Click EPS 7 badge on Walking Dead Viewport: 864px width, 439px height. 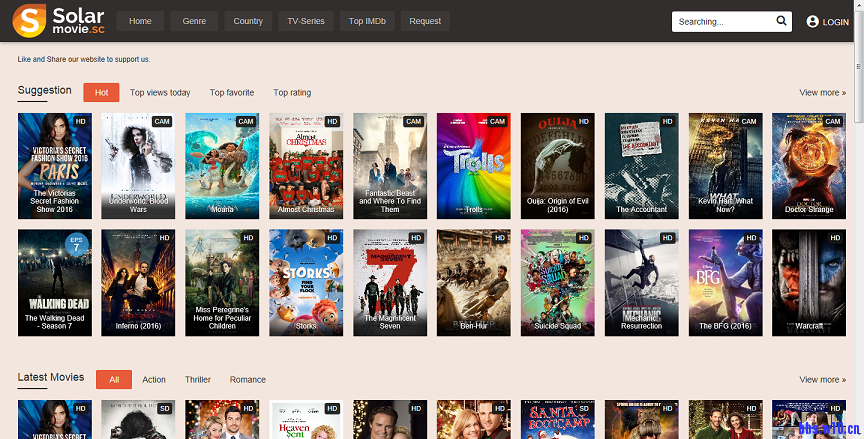coord(77,245)
